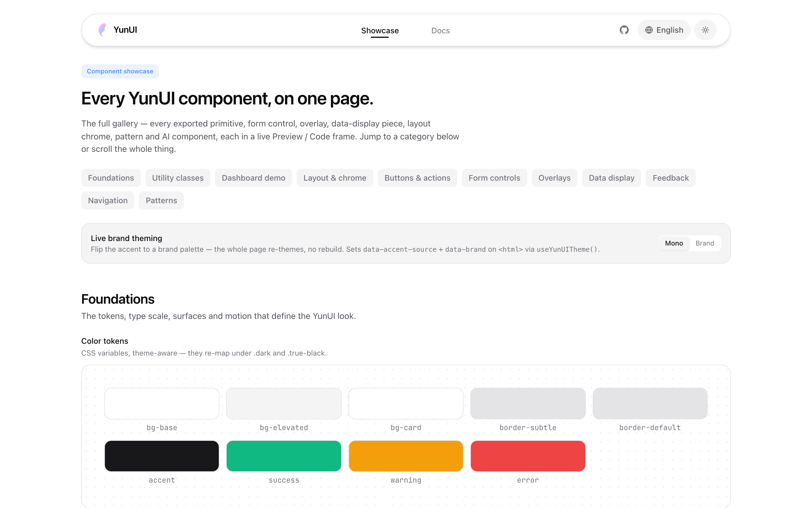This screenshot has width=812, height=508.
Task: Jump to the Overlays category
Action: click(554, 178)
